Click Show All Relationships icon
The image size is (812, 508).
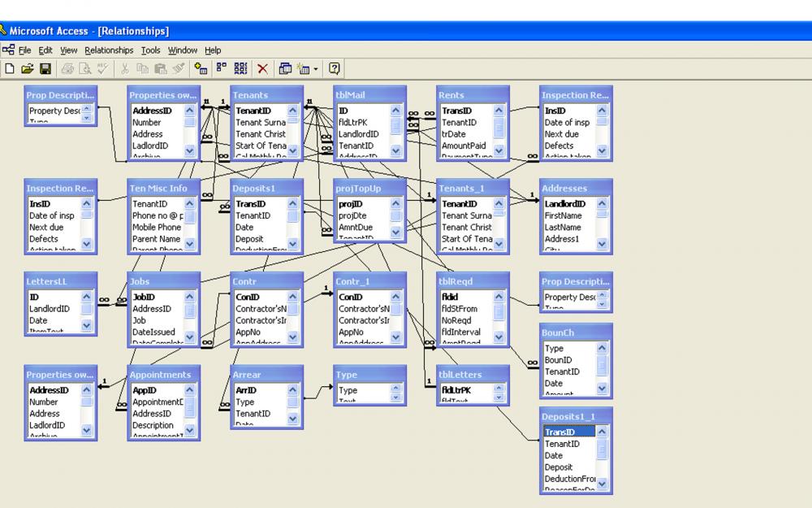[240, 69]
